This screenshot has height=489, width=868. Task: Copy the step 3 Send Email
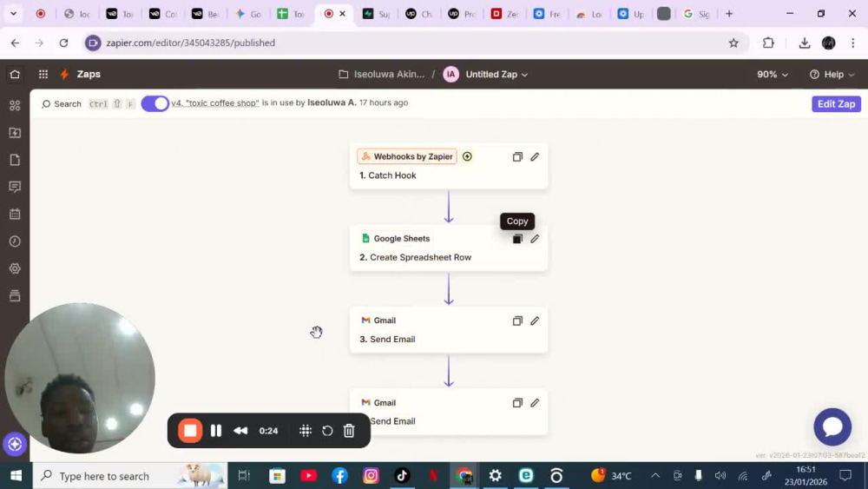pos(517,320)
